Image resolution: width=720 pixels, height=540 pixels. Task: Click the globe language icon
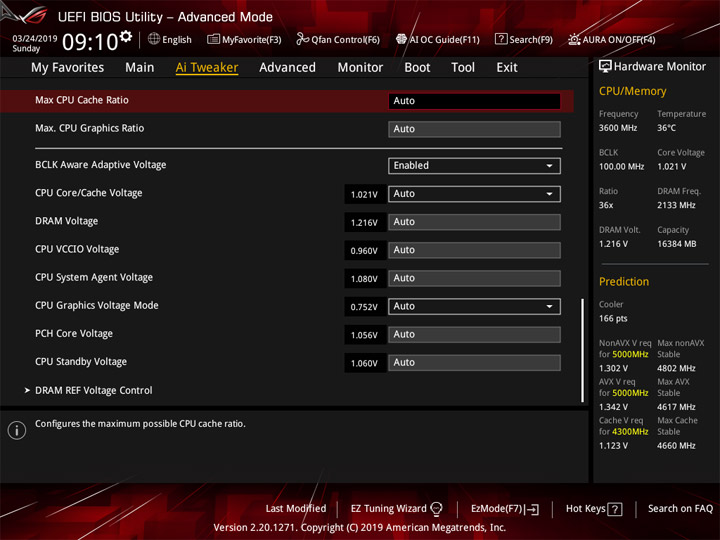coord(154,39)
